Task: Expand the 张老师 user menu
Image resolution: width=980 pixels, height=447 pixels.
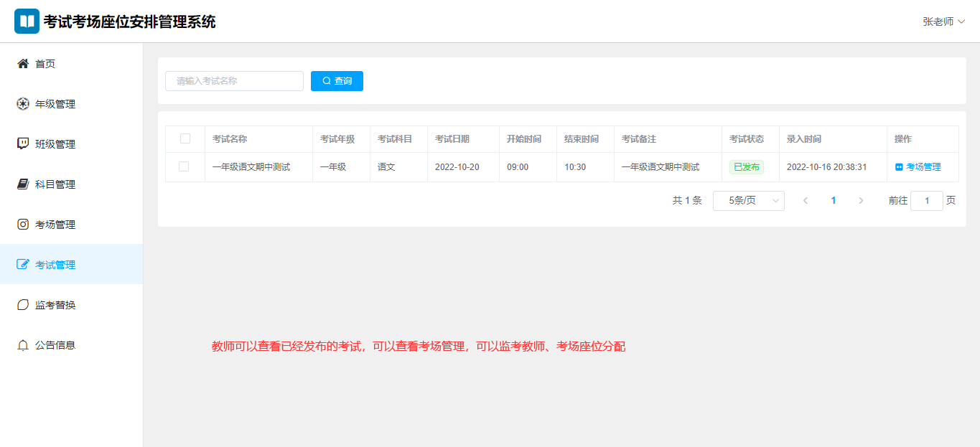Action: pos(943,22)
